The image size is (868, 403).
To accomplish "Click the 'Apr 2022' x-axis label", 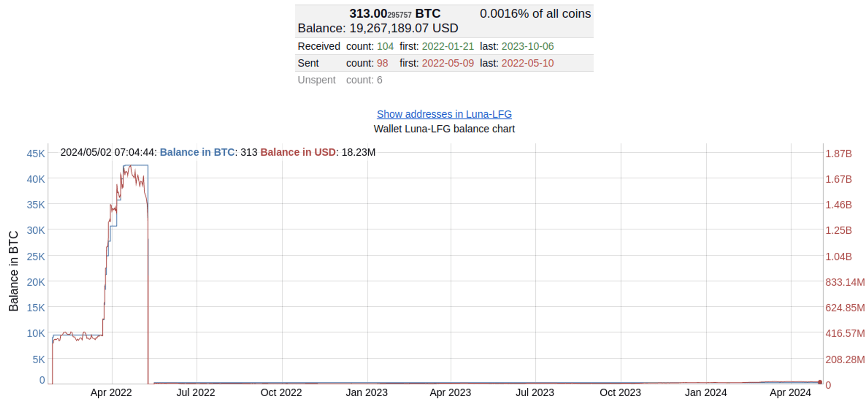I will point(111,392).
